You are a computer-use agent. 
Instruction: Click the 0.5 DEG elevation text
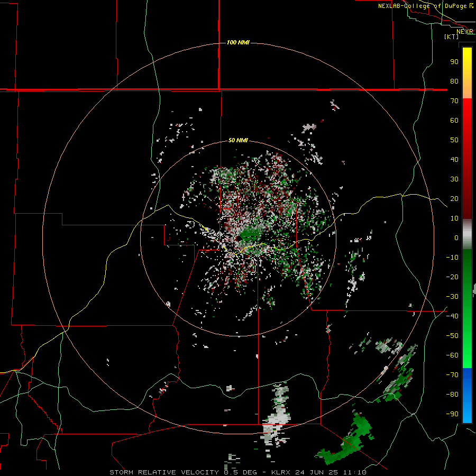coord(241,472)
